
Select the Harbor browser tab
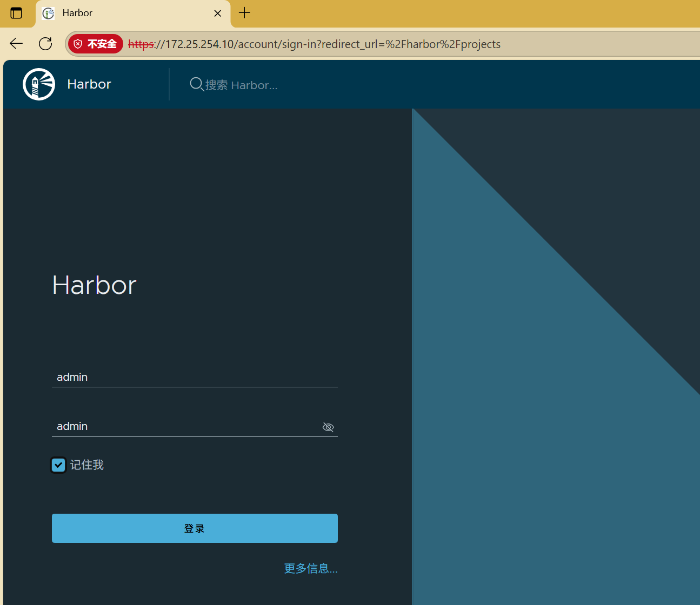pos(133,14)
